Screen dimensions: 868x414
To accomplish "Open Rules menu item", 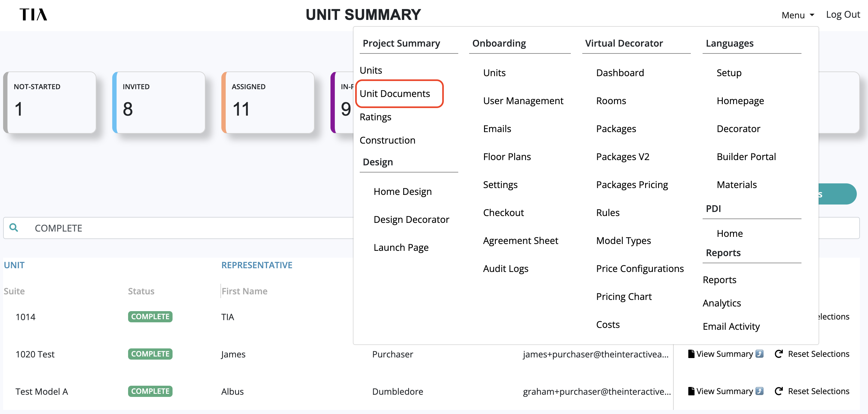I will click(x=607, y=213).
